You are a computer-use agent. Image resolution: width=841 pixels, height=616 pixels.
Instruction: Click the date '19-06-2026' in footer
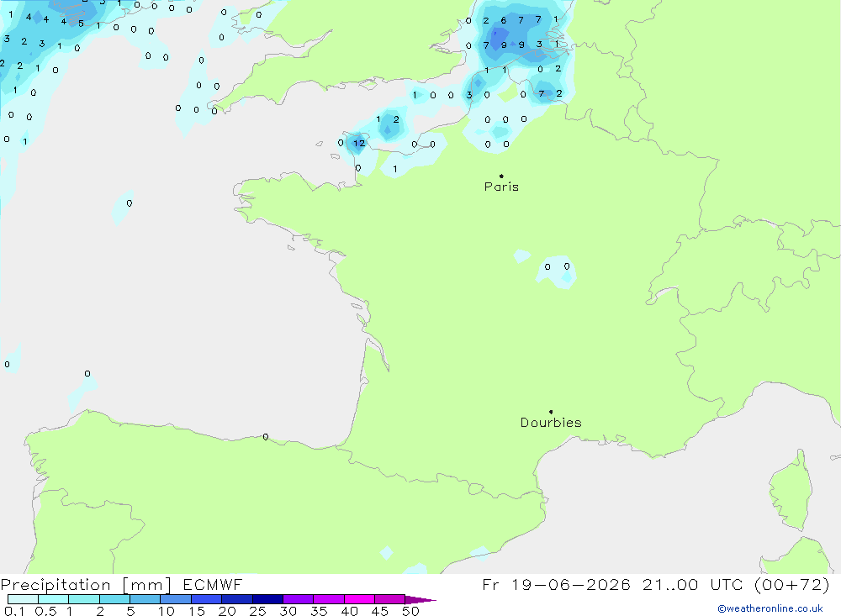tap(571, 585)
